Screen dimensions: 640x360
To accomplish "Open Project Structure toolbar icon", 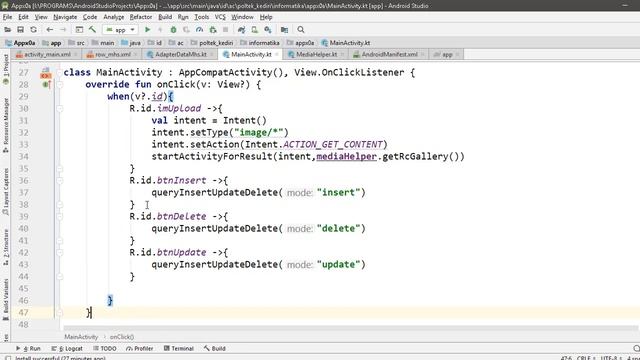I will tap(284, 30).
